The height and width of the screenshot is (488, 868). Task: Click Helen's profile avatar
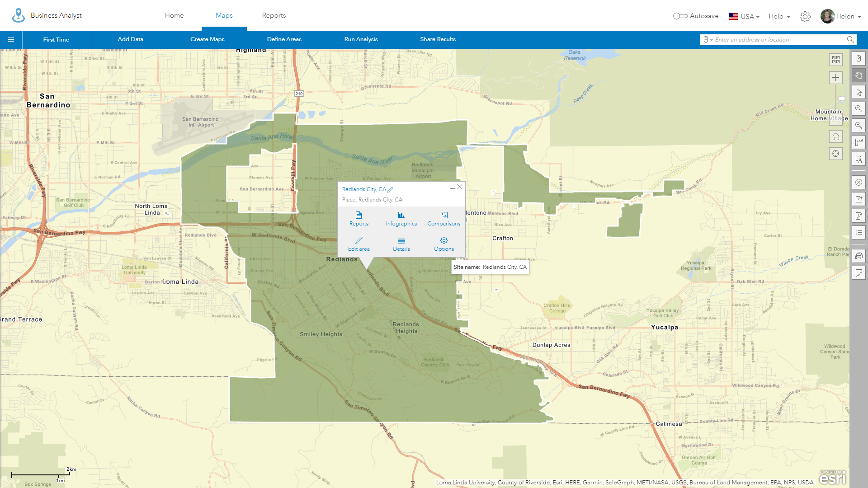point(827,16)
